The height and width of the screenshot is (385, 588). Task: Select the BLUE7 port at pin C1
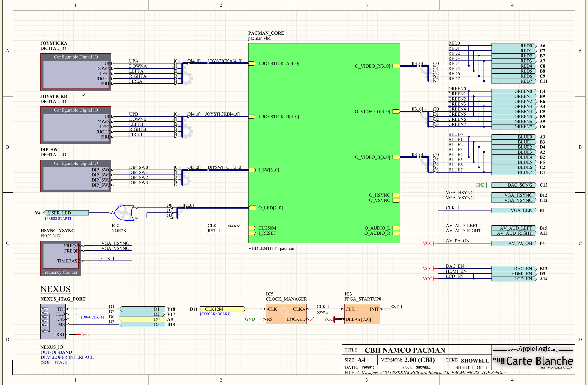coord(514,173)
